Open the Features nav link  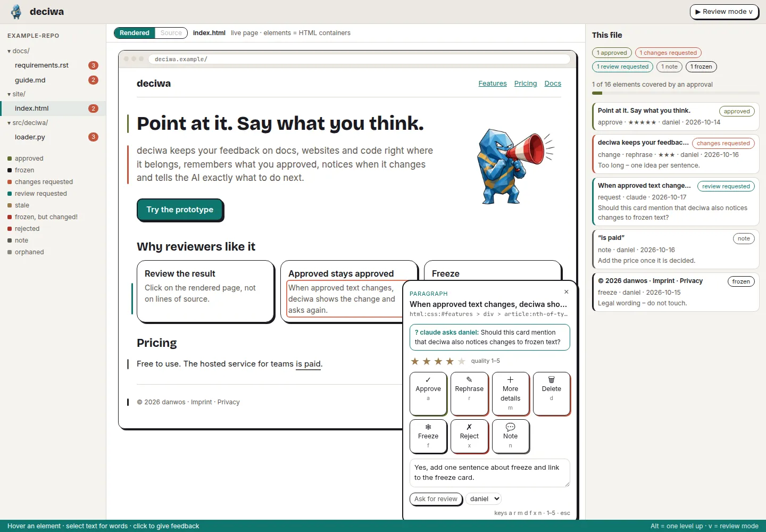(x=493, y=84)
